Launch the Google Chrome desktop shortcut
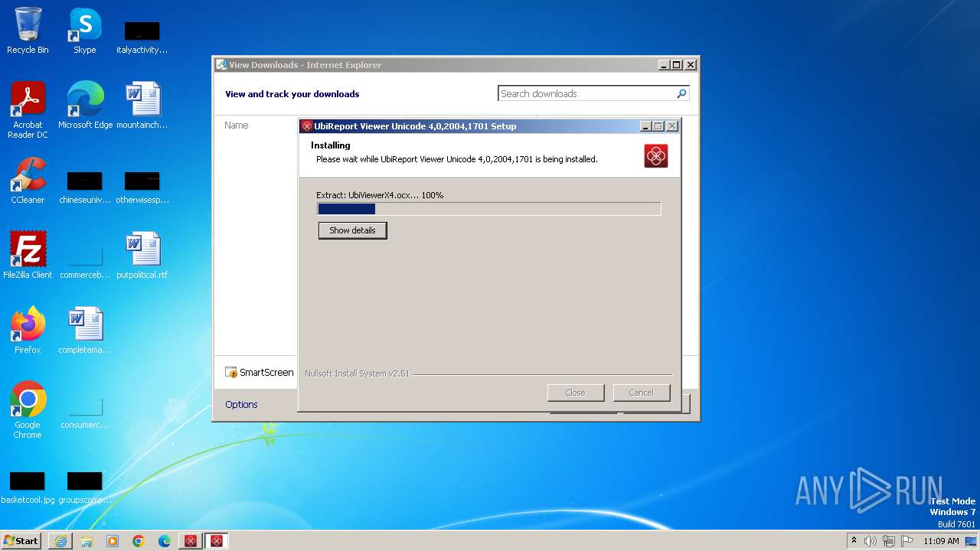The image size is (980, 551). click(28, 410)
